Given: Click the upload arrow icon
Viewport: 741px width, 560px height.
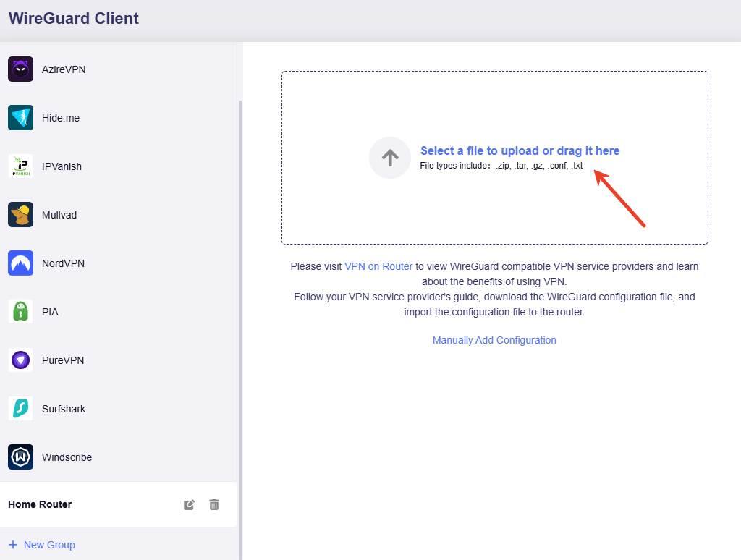Looking at the screenshot, I should [389, 158].
